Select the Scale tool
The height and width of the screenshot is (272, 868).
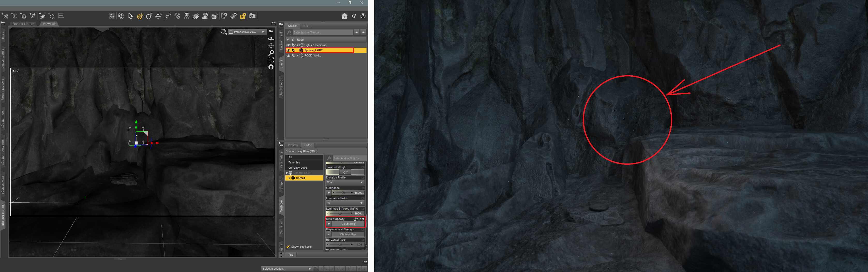[x=167, y=16]
